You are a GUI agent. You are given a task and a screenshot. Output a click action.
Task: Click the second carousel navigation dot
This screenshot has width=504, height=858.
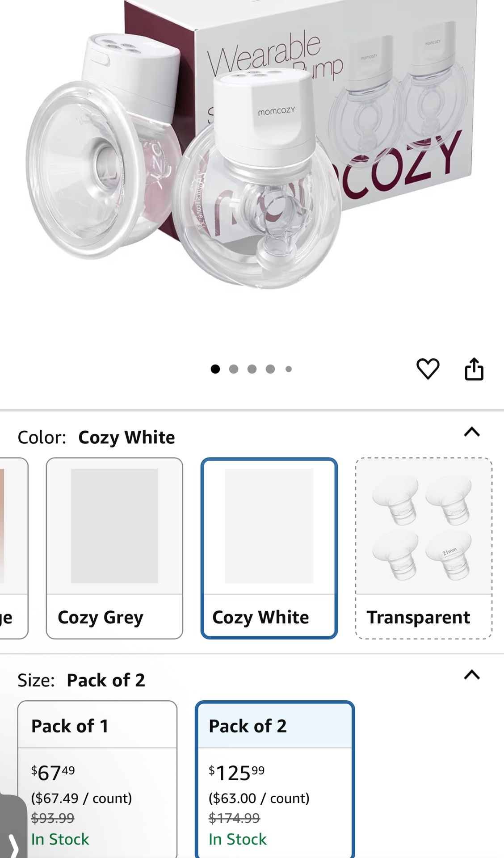coord(234,369)
